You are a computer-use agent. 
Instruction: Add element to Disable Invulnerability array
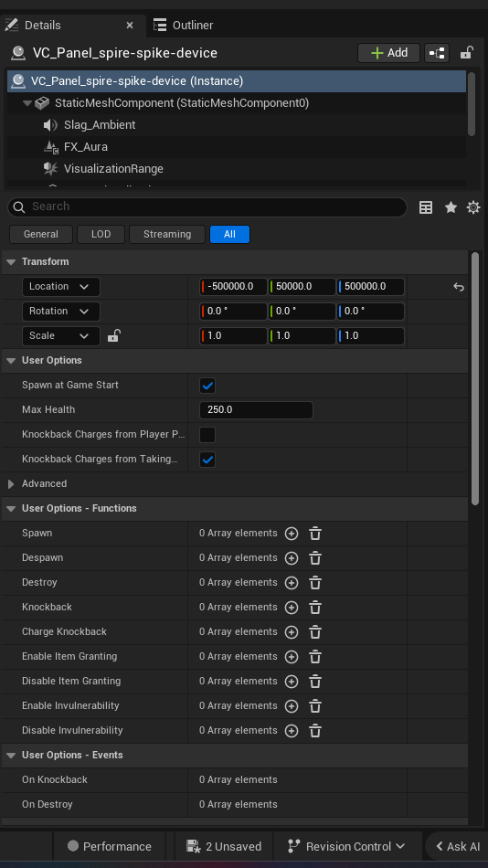292,731
